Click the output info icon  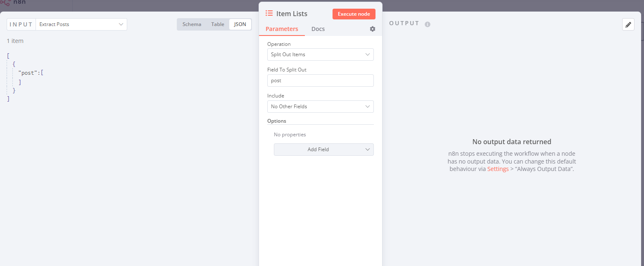click(428, 24)
